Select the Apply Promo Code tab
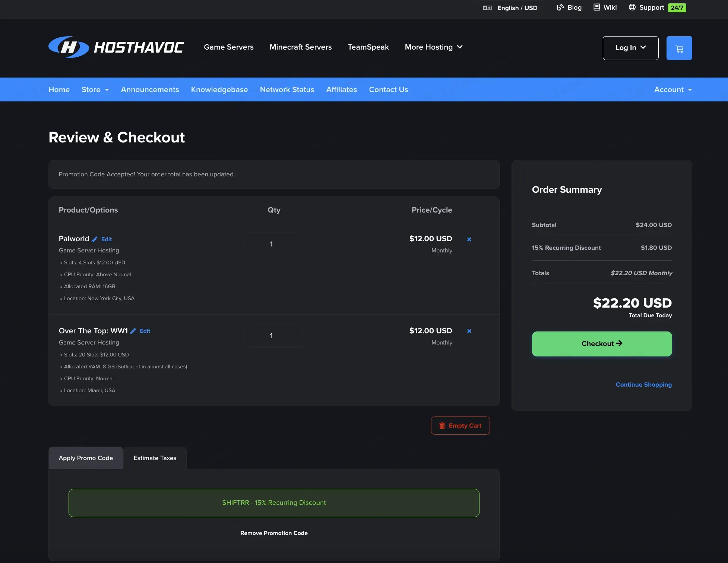728x563 pixels. tap(86, 458)
